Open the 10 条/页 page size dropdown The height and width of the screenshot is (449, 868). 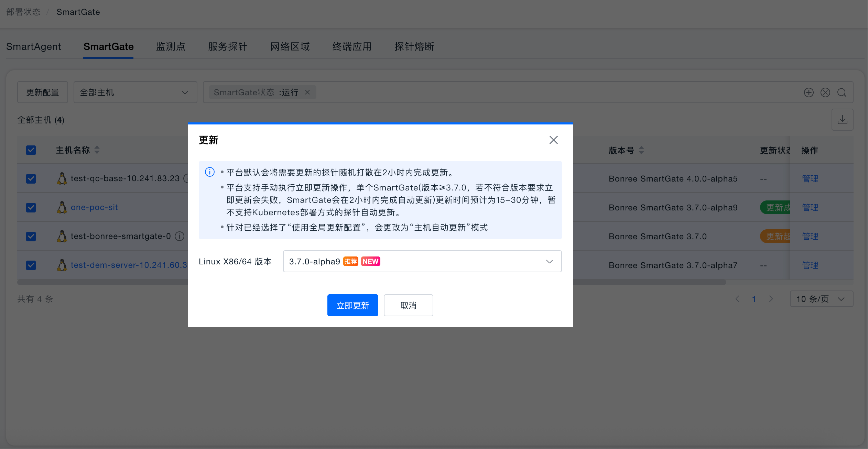pos(821,299)
